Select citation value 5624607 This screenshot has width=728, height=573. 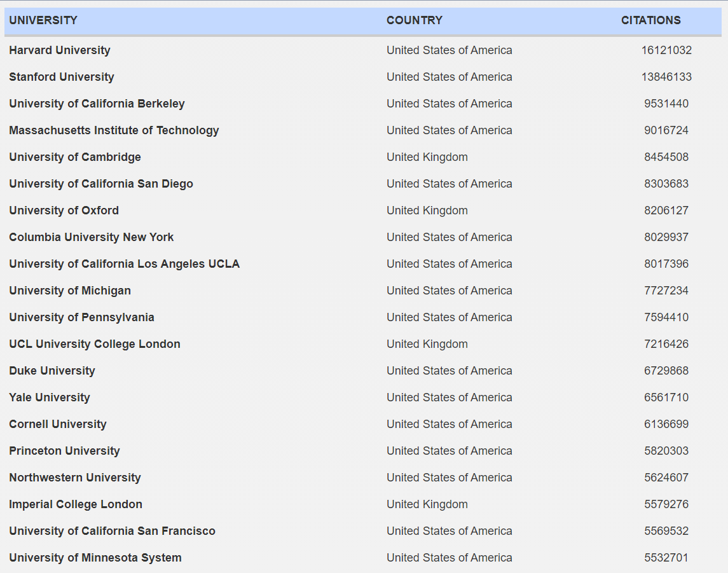pos(666,478)
